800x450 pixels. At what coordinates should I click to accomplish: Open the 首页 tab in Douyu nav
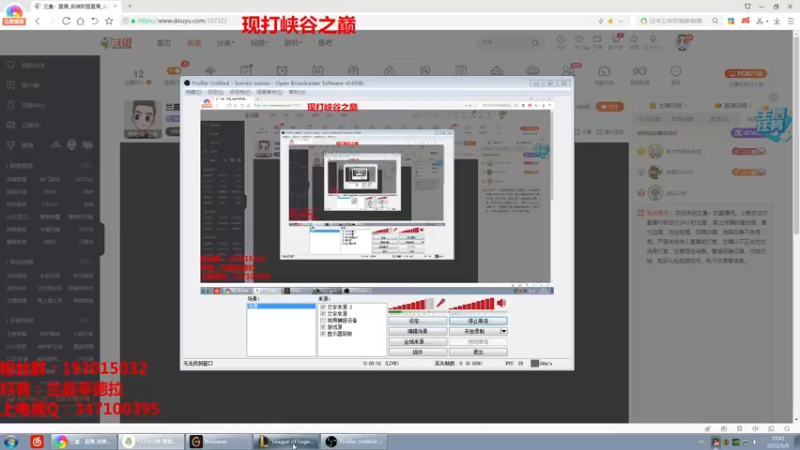click(164, 43)
